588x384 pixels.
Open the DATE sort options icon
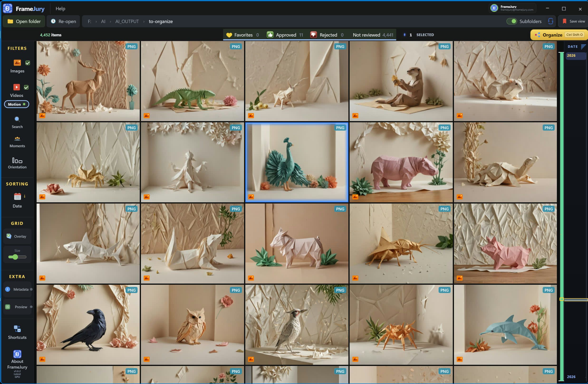click(583, 47)
